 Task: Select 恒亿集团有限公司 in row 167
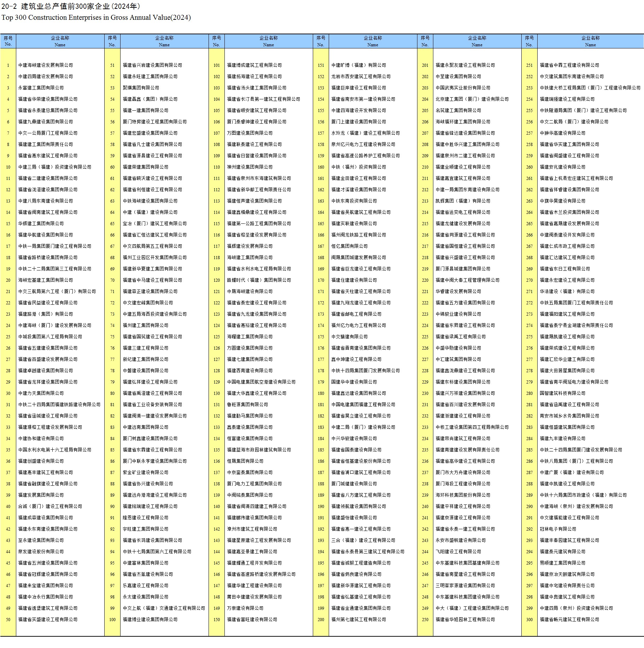click(349, 246)
